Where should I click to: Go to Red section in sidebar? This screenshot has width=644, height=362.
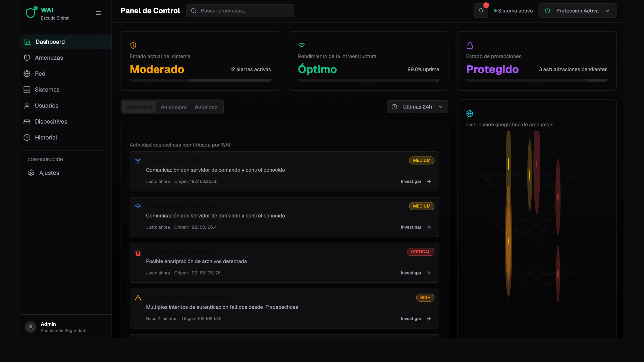(x=66, y=74)
